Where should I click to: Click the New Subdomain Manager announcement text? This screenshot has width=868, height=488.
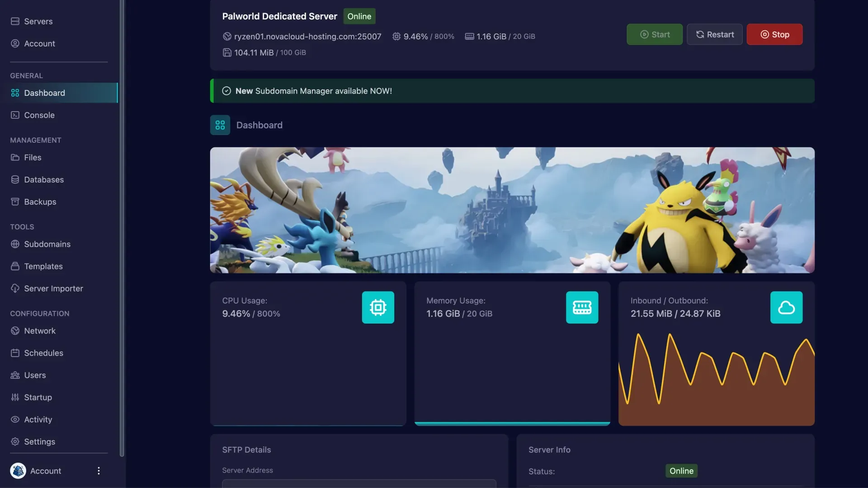313,91
